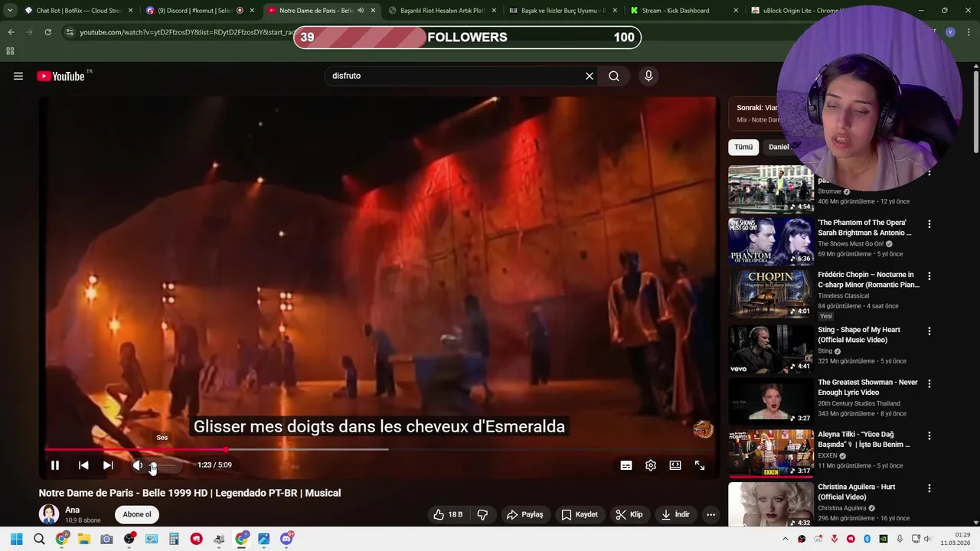Open options menu for Chopin Nocturne video

[929, 276]
